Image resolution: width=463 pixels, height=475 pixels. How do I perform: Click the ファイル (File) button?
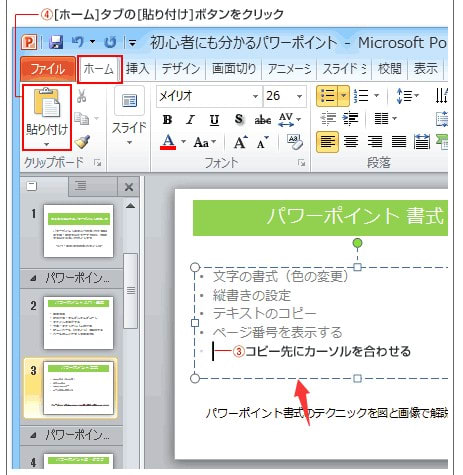[x=48, y=69]
